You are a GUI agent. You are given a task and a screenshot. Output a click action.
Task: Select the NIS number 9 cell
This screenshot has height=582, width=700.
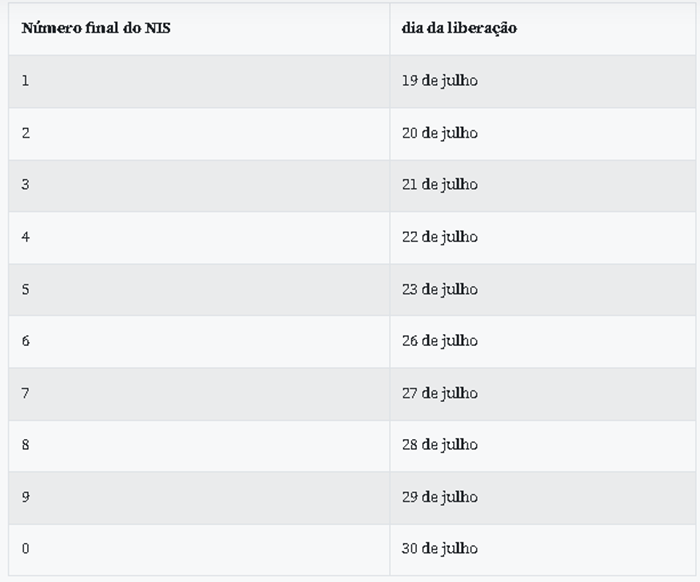(26, 497)
